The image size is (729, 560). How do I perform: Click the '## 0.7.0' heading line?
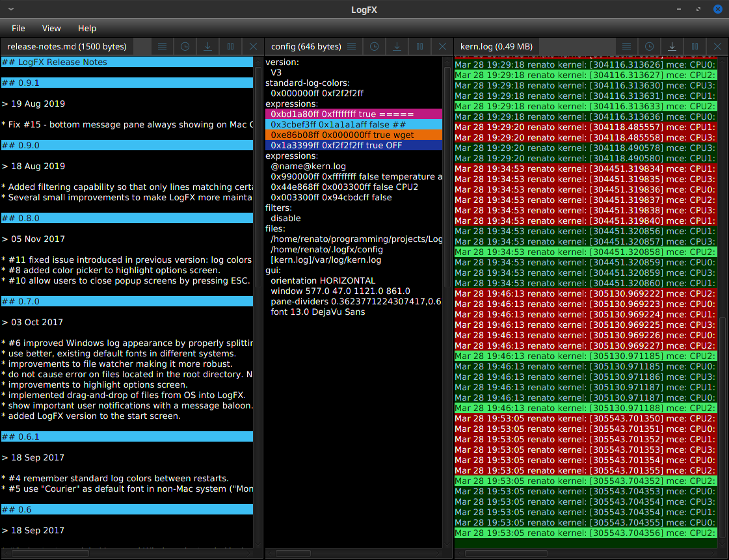coord(127,301)
